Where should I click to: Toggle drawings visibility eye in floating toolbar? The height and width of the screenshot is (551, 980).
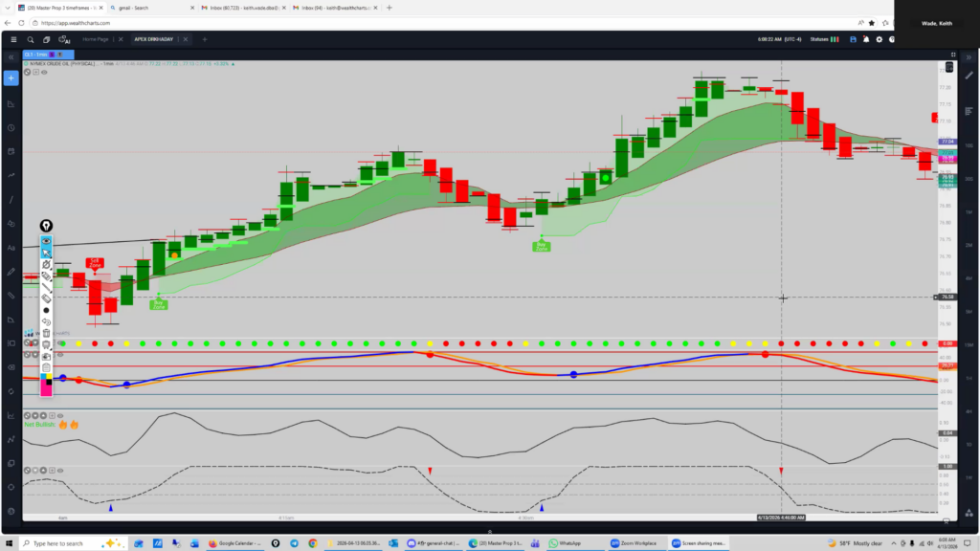pos(46,240)
